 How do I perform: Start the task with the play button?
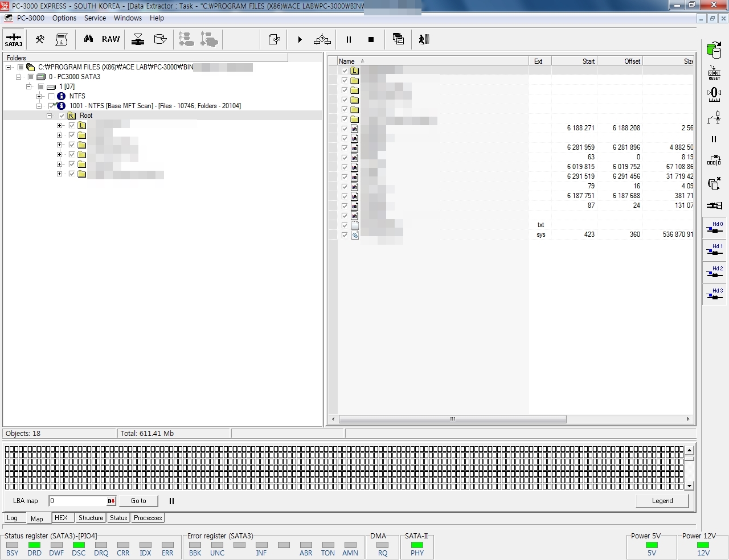click(x=300, y=39)
